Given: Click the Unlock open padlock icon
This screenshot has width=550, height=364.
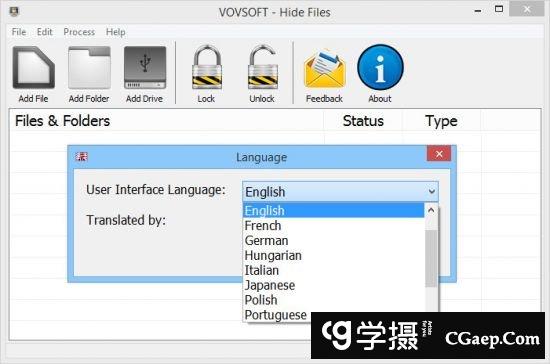Looking at the screenshot, I should coord(262,67).
